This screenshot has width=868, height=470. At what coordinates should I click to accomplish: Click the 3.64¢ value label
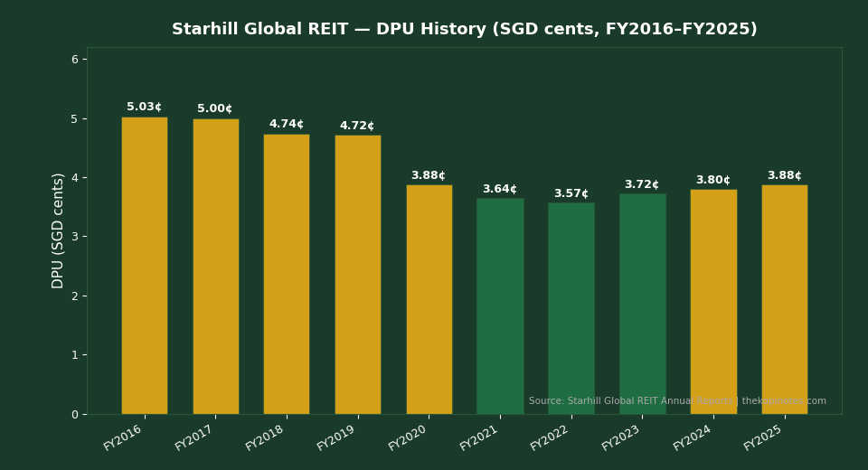pos(500,189)
